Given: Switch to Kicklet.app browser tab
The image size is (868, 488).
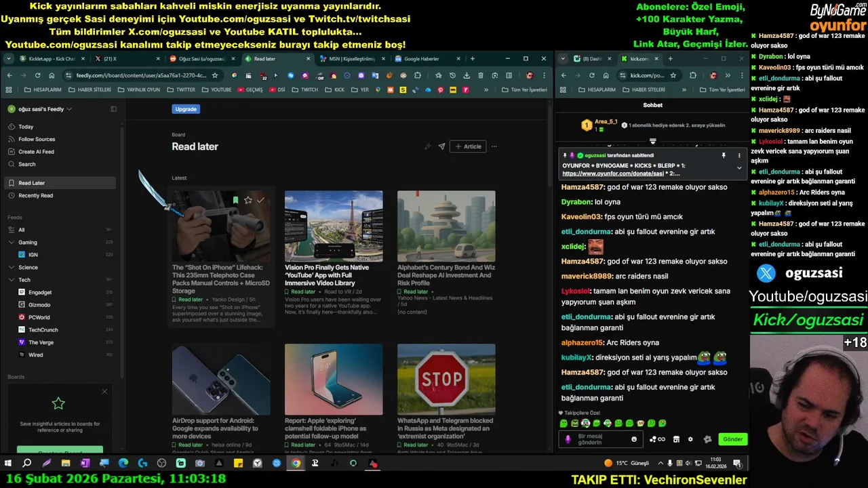Looking at the screenshot, I should point(51,59).
